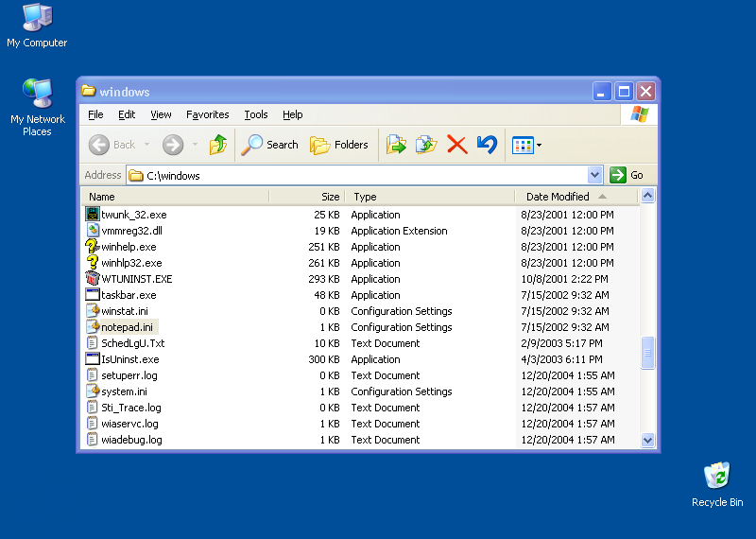Click the Move To folder icon
The height and width of the screenshot is (539, 756).
coord(396,145)
